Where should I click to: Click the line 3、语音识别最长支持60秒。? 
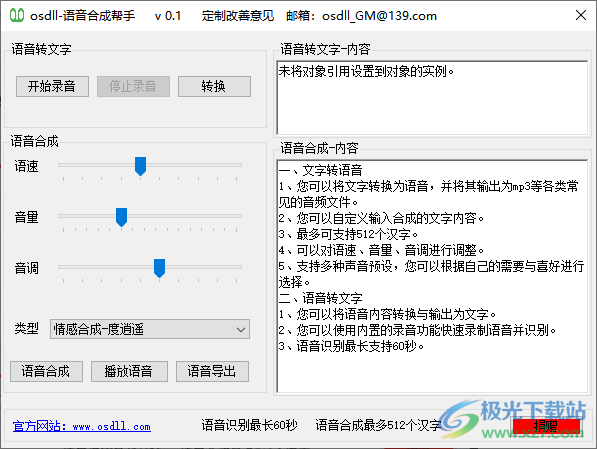pyautogui.click(x=351, y=346)
